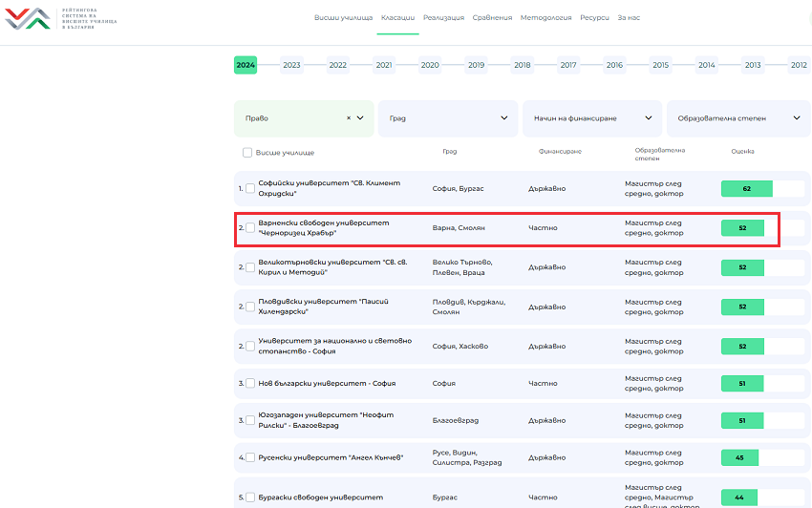Select year 2016

click(614, 65)
